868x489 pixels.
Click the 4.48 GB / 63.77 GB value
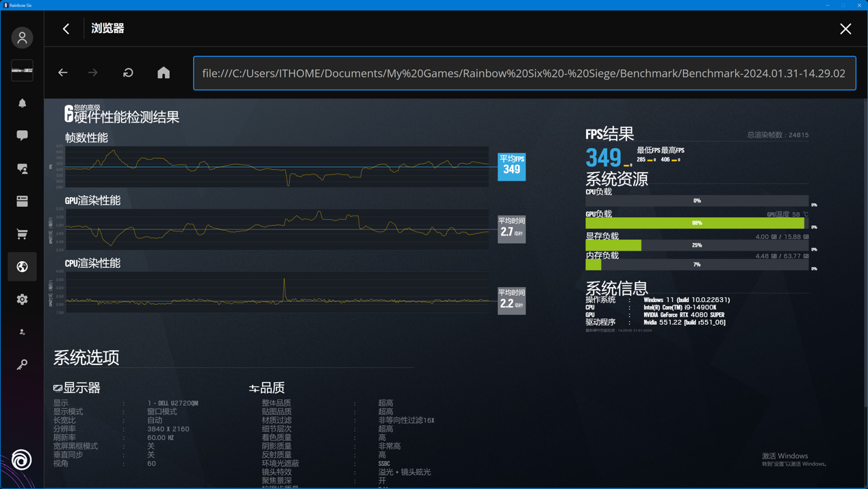[782, 256]
